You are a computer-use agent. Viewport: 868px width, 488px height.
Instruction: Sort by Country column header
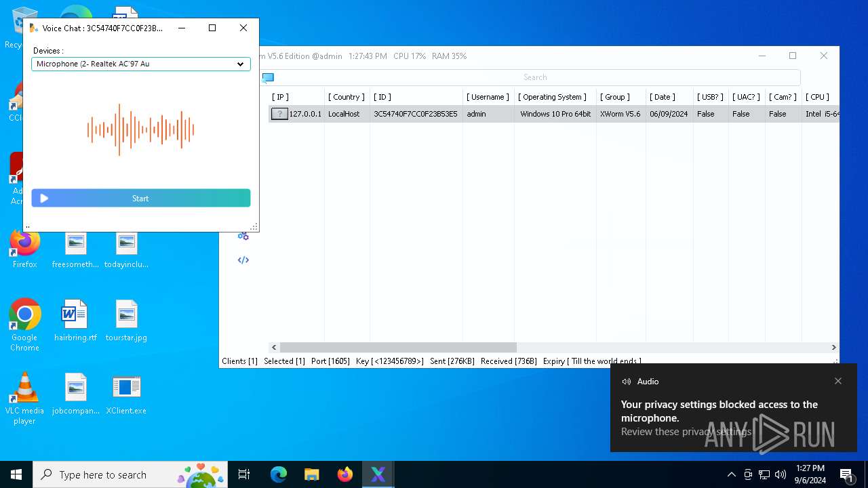[346, 97]
